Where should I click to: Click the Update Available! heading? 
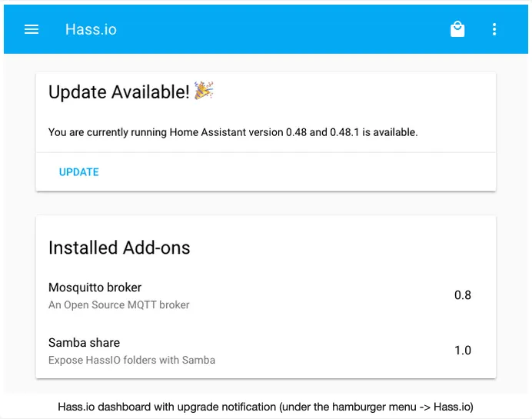pyautogui.click(x=118, y=92)
